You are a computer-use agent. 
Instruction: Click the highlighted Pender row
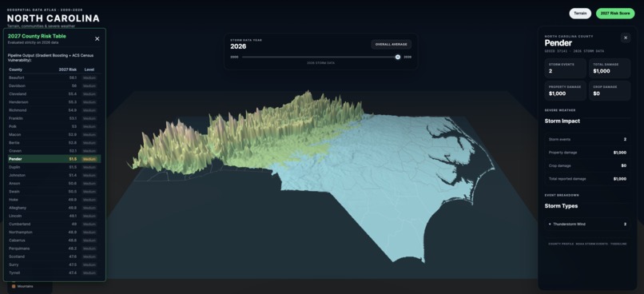coord(54,159)
